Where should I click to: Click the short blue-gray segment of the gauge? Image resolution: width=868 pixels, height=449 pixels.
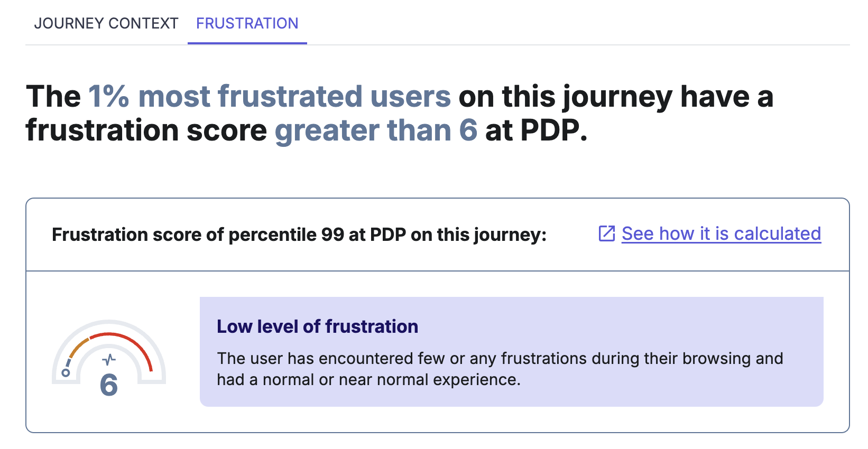click(68, 362)
